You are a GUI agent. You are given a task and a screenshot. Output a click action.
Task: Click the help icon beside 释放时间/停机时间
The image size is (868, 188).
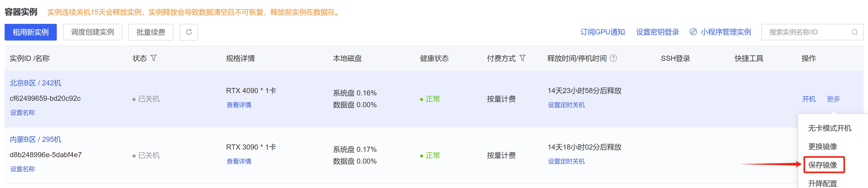(614, 58)
